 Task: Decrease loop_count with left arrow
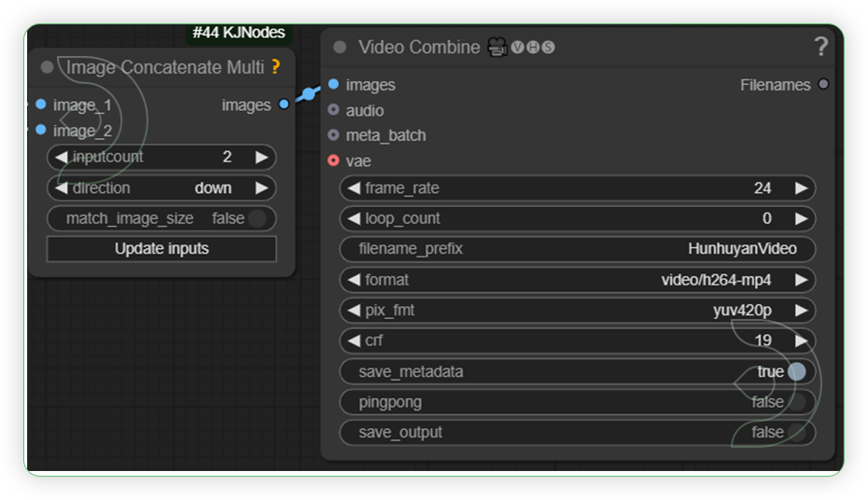[353, 218]
